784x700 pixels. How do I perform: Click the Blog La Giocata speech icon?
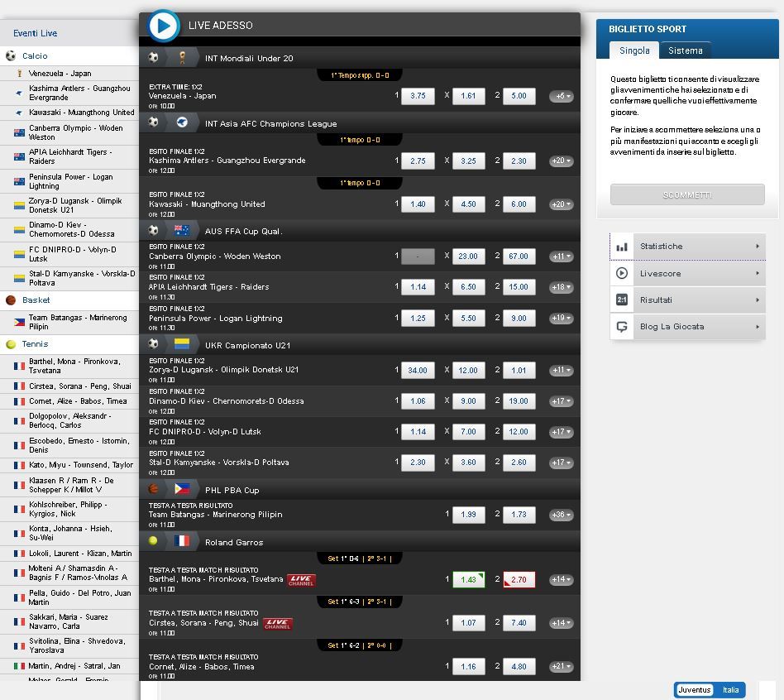tap(622, 327)
